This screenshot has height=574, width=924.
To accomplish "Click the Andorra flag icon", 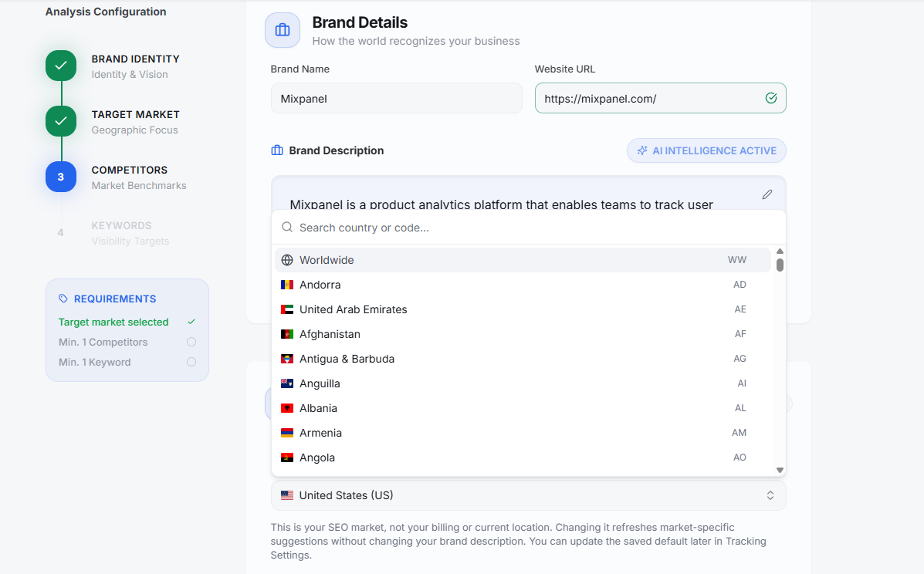I will pos(287,285).
